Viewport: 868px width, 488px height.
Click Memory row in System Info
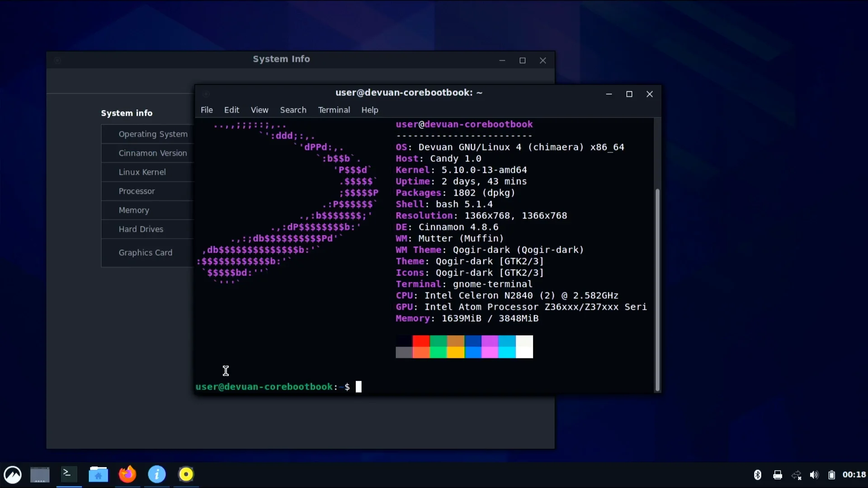tap(148, 210)
